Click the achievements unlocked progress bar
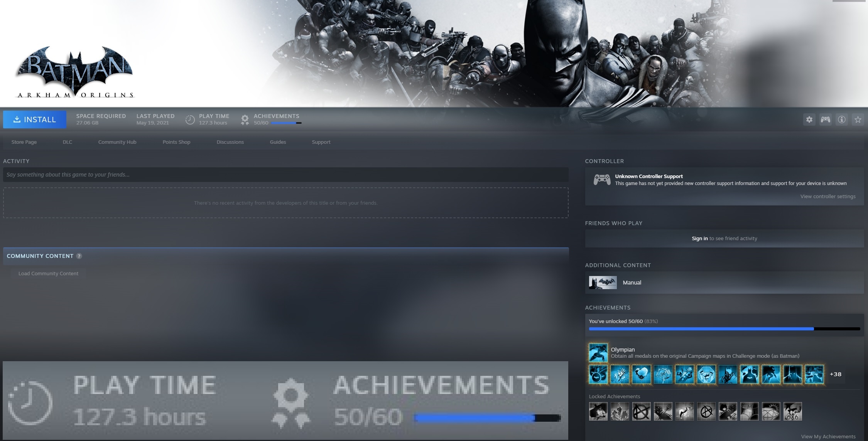868x441 pixels. [724, 329]
